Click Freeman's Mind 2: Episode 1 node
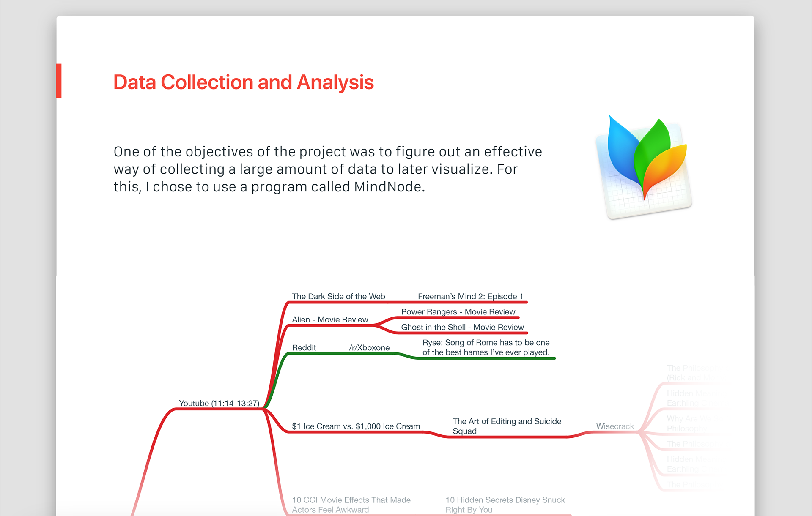This screenshot has width=812, height=516. (x=470, y=296)
